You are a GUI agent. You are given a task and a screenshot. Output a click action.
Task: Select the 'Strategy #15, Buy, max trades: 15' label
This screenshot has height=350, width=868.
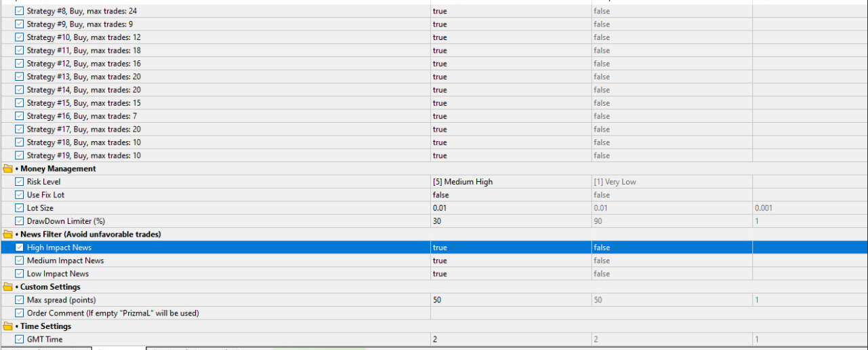(x=84, y=103)
